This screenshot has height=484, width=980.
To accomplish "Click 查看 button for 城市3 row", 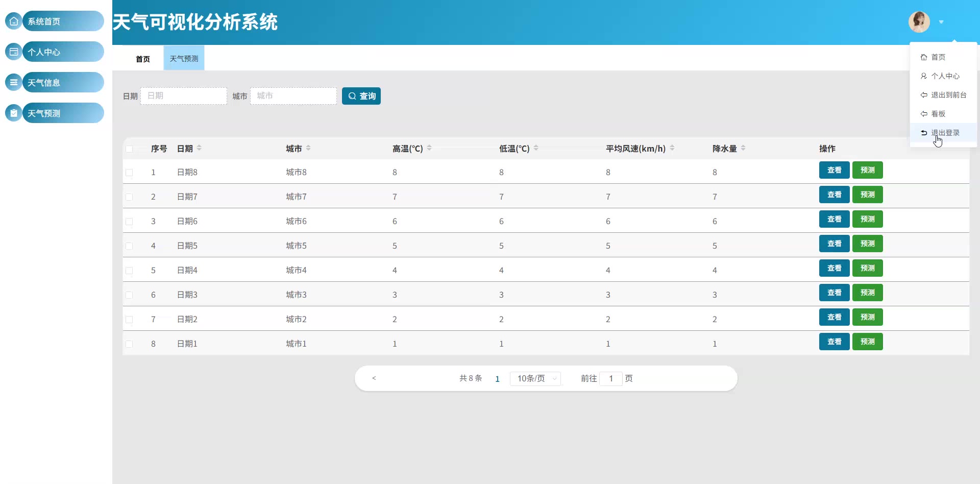I will [x=834, y=293].
